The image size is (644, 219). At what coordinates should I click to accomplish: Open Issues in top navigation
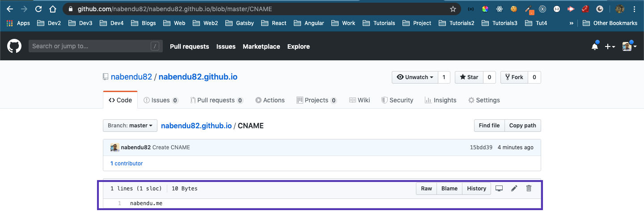pos(226,46)
